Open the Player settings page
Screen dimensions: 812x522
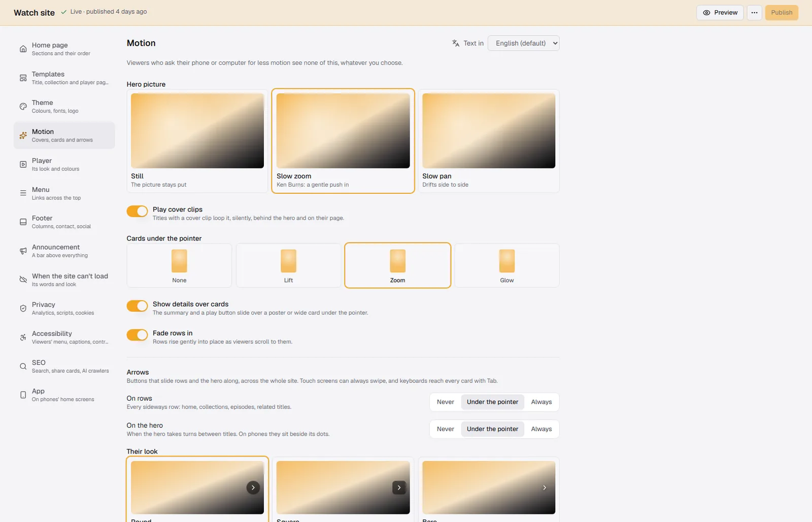coord(64,164)
